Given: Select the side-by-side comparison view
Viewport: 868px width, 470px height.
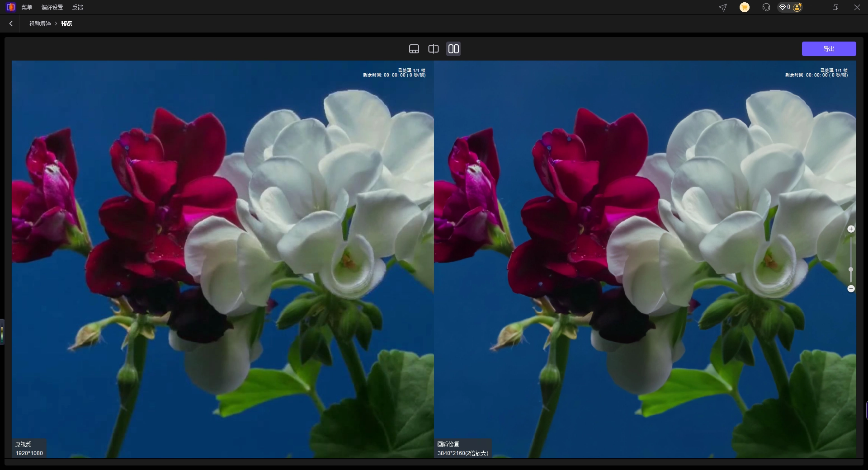Looking at the screenshot, I should [x=453, y=49].
